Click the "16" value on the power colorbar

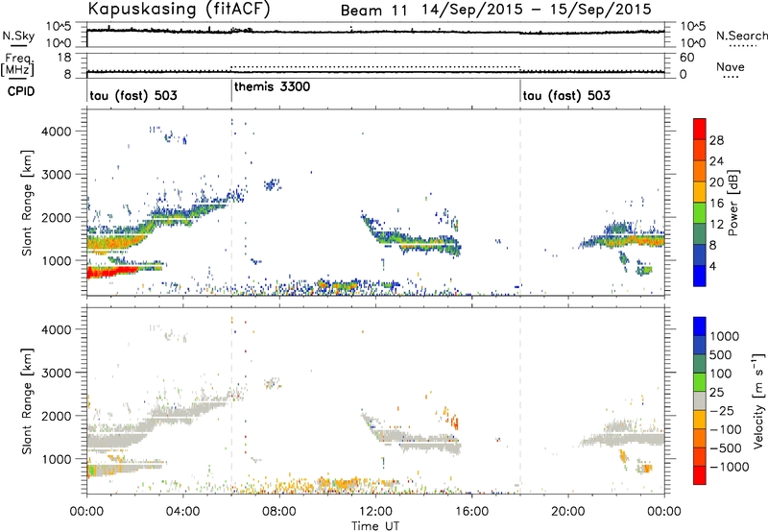click(716, 204)
